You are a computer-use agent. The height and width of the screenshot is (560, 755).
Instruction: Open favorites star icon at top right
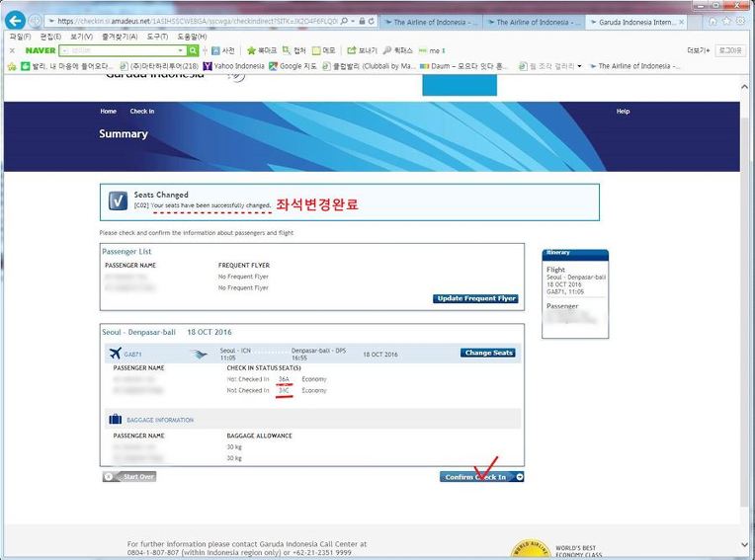pos(726,21)
